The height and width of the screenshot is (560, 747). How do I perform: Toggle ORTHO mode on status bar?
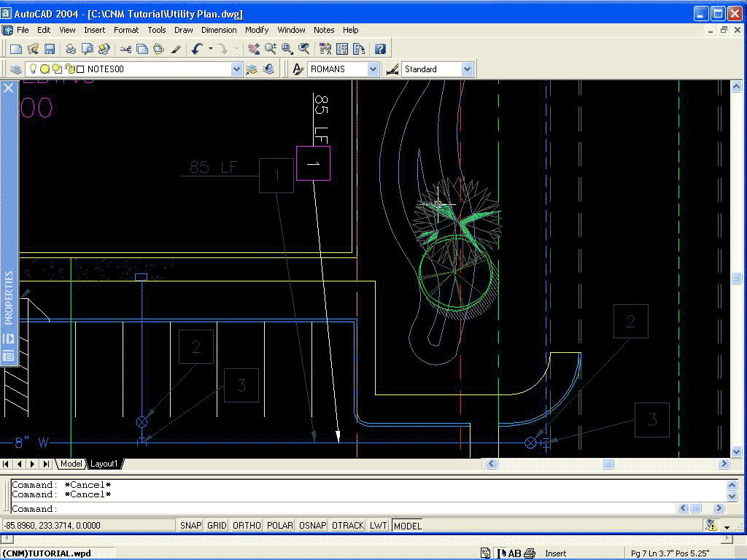[x=247, y=525]
